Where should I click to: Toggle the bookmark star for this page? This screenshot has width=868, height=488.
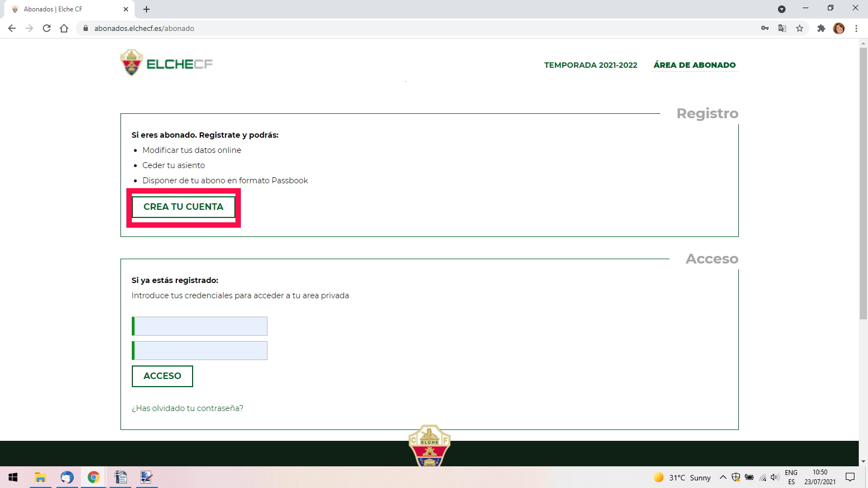point(800,28)
